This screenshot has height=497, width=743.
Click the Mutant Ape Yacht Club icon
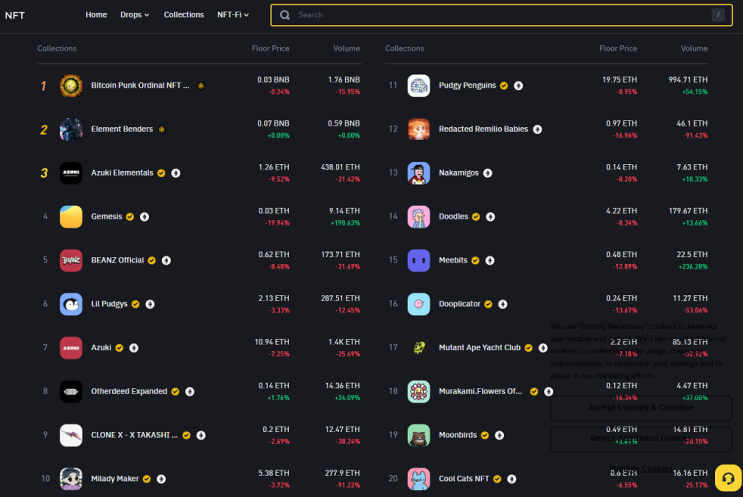(419, 348)
